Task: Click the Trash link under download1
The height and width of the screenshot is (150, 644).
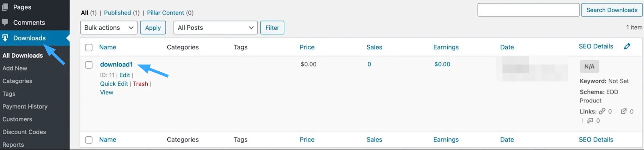Action: point(140,83)
